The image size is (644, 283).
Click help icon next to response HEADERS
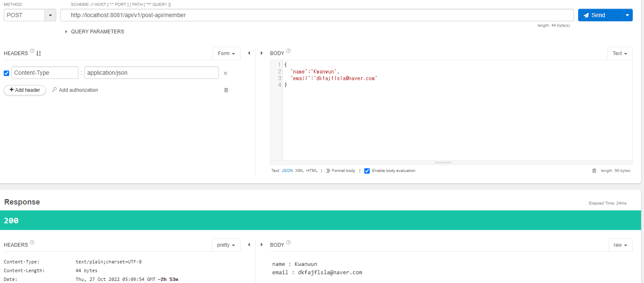click(32, 243)
